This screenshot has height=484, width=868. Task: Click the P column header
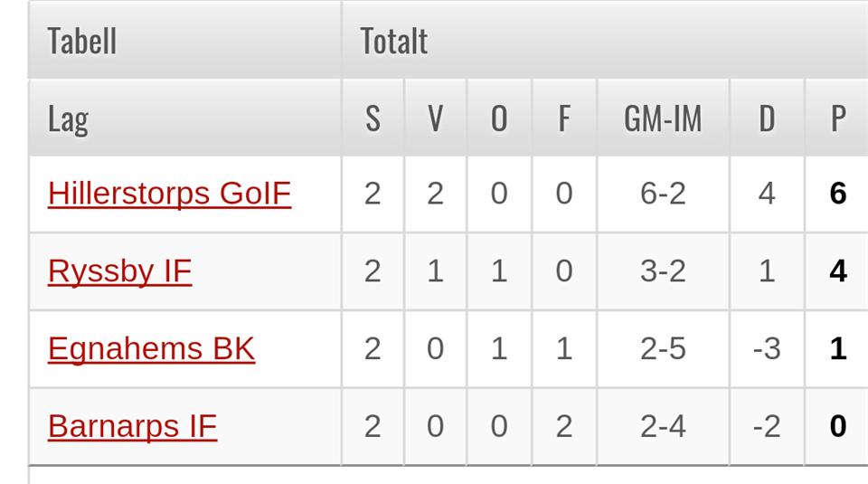838,118
